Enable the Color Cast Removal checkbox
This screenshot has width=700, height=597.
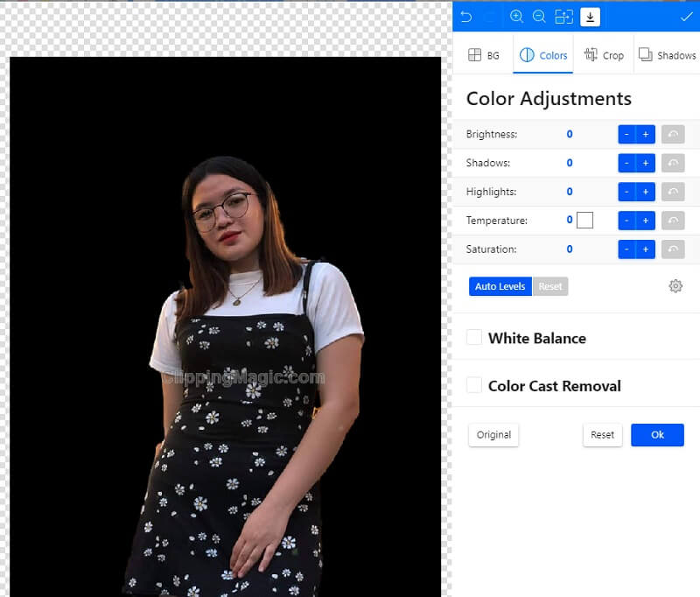(x=473, y=385)
